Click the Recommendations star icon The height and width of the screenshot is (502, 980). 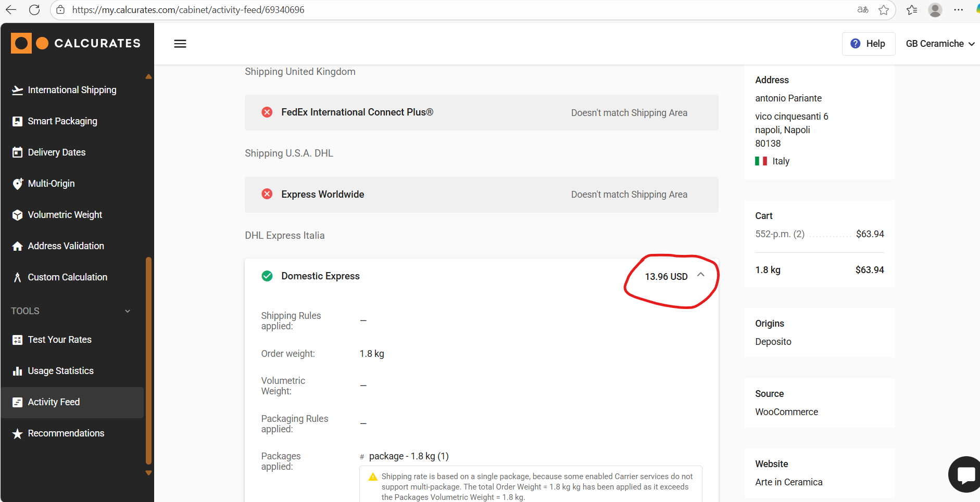(x=18, y=433)
